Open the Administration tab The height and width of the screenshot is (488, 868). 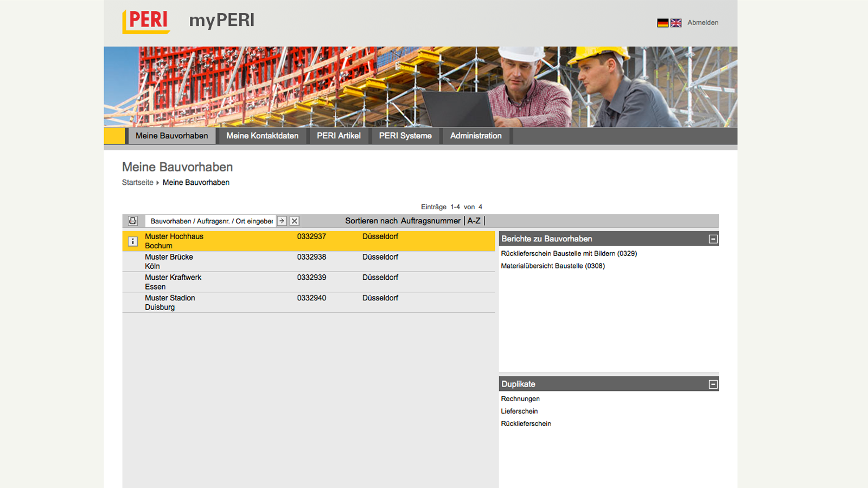(476, 136)
